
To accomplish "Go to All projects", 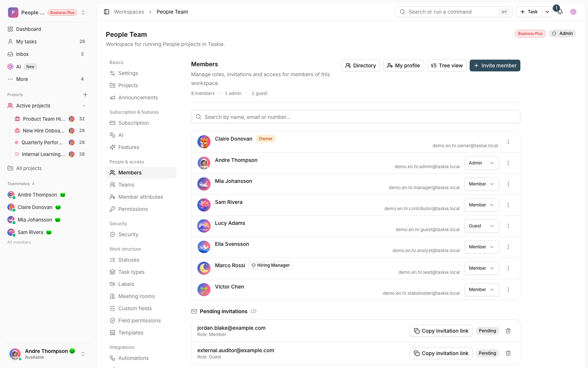I will tap(47, 168).
